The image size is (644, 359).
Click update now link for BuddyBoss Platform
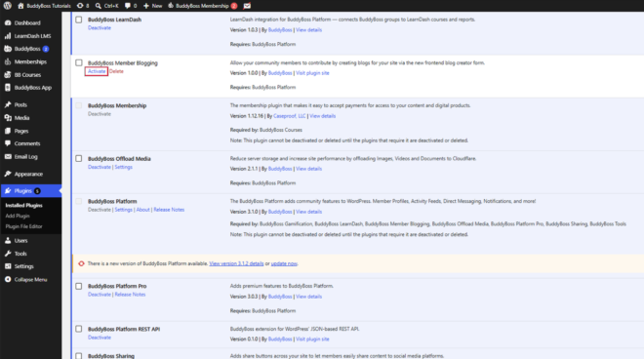tap(284, 263)
